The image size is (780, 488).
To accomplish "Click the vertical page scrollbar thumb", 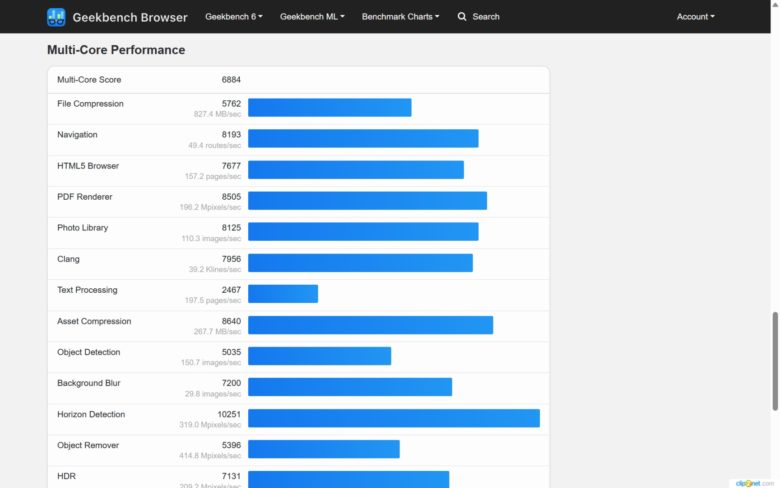I will click(x=775, y=361).
